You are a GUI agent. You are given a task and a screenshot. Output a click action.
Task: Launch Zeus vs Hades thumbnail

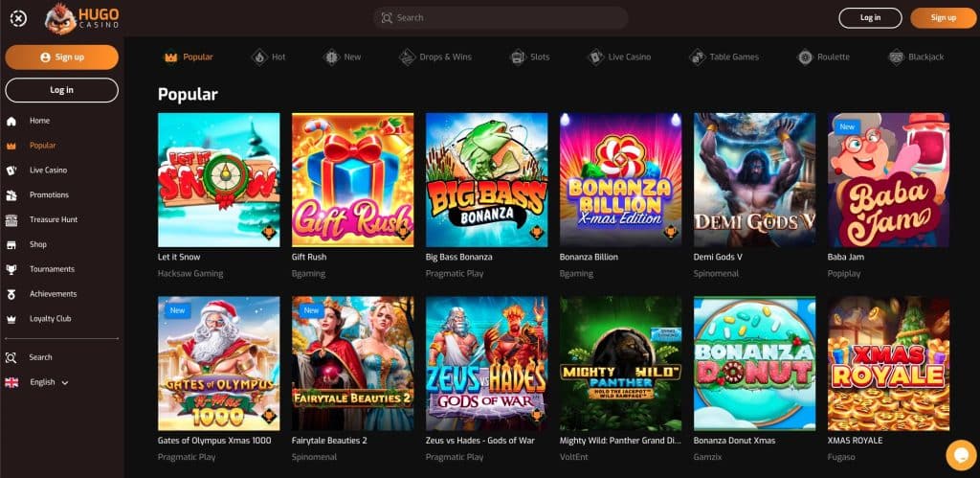tap(486, 363)
